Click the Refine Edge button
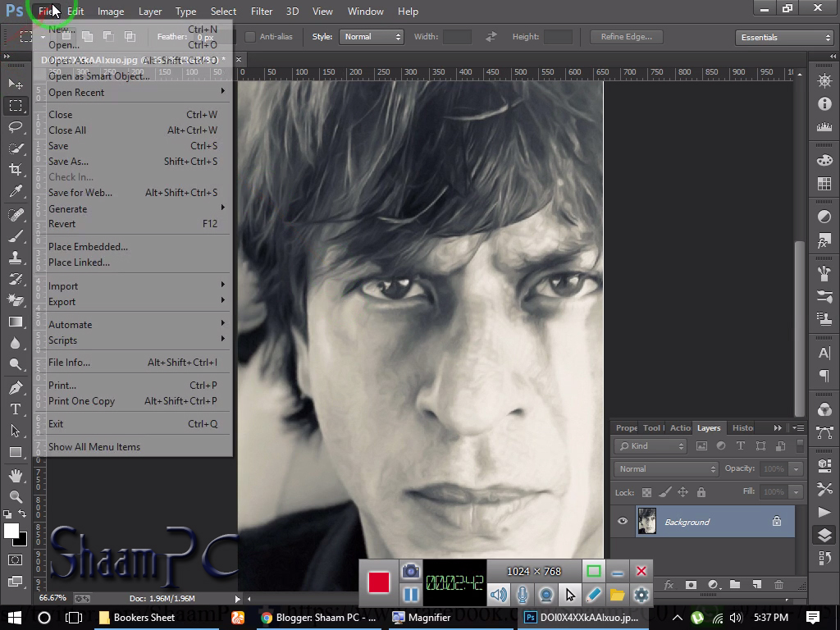The image size is (840, 630). point(626,36)
